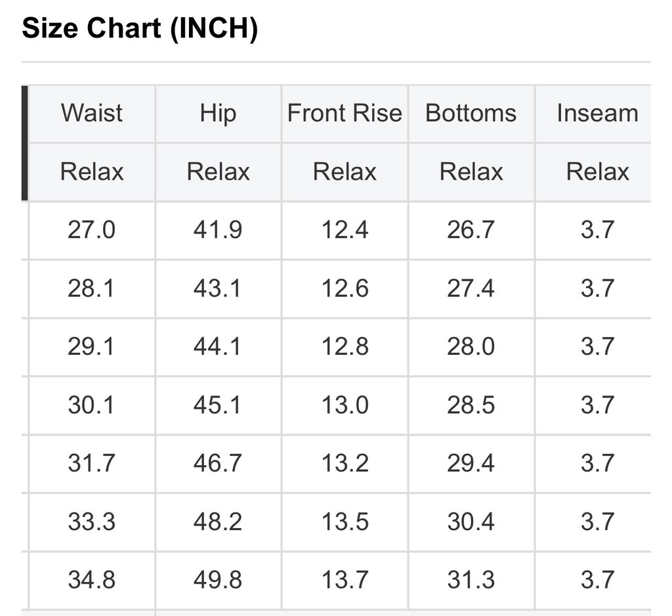Viewport: 672px width, 616px height.
Task: Click the Relax label under Waist
Action: click(92, 172)
